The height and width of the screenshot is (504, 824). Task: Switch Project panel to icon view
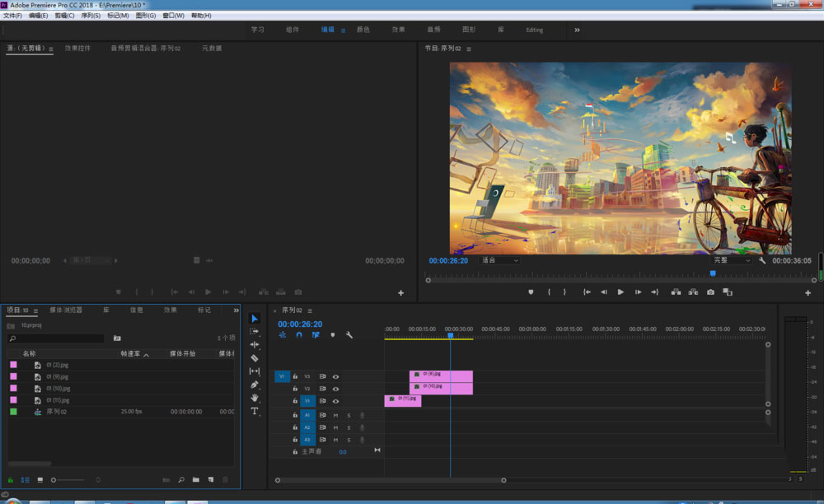[x=40, y=480]
